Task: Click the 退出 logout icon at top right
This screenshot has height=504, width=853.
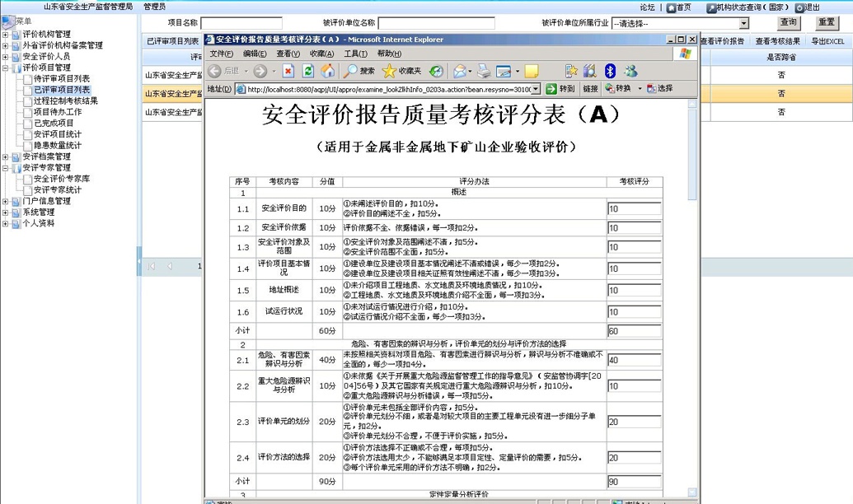Action: click(x=799, y=8)
